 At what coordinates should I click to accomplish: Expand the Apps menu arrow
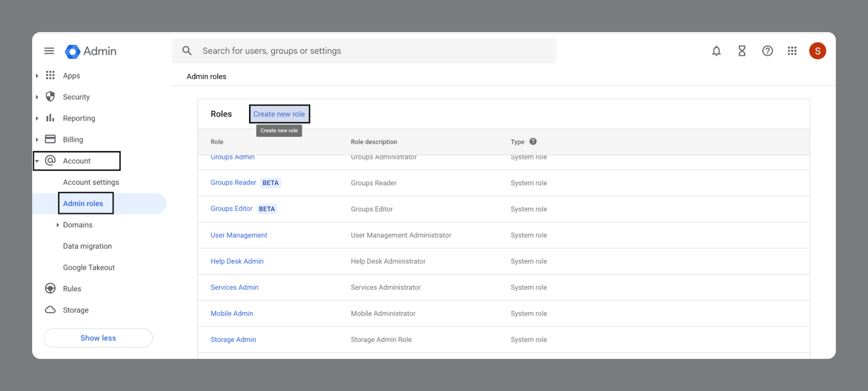(37, 76)
